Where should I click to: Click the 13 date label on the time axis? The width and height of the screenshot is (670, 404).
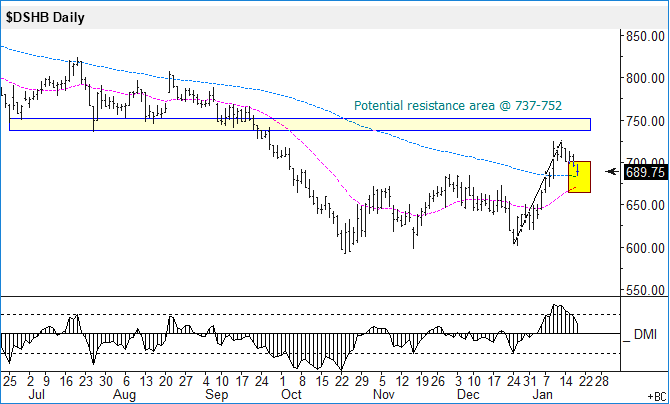tap(146, 381)
